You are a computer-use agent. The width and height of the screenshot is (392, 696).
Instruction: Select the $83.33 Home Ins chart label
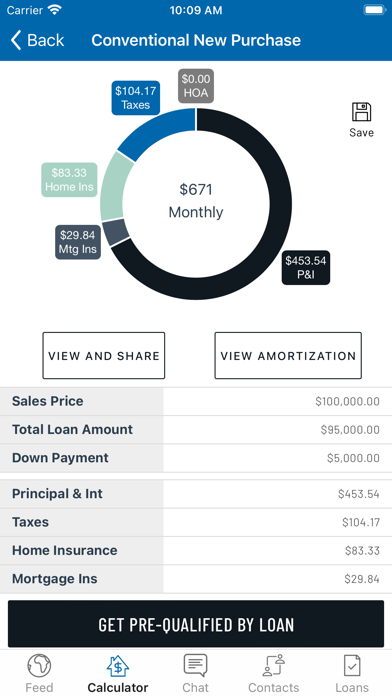tap(69, 180)
